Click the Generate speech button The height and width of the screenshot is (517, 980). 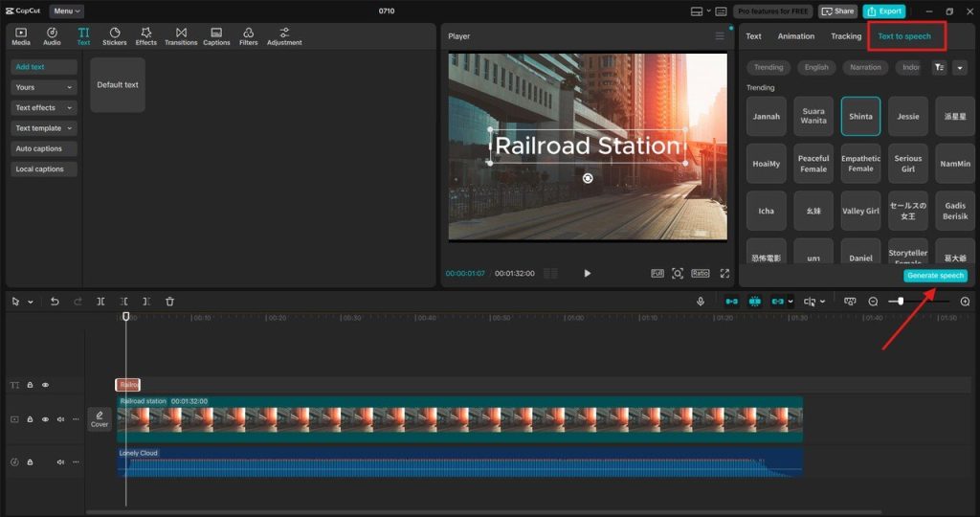point(935,276)
